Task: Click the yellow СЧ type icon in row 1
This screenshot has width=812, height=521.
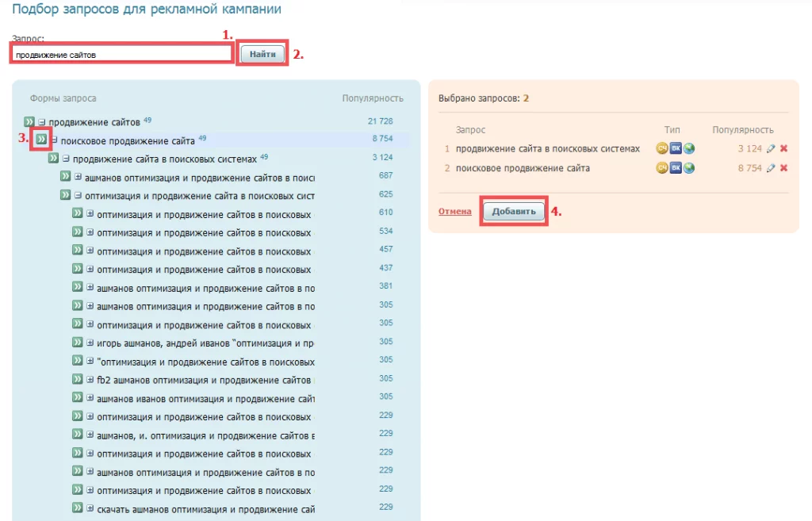Action: 662,148
